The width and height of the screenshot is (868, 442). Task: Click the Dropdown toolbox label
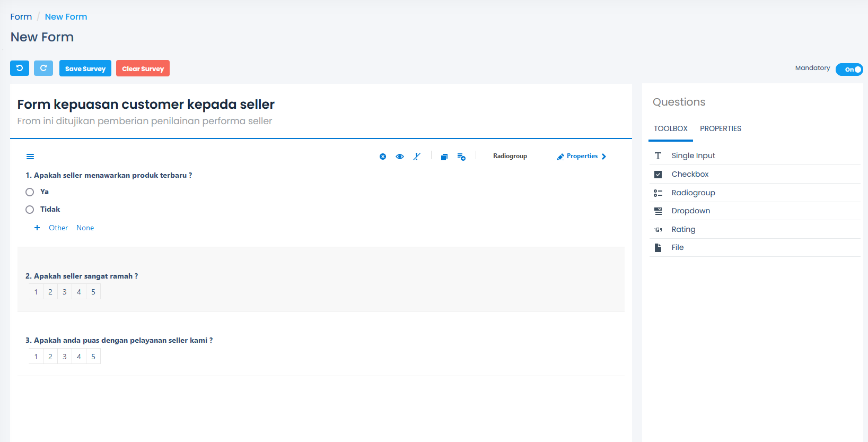click(x=691, y=211)
